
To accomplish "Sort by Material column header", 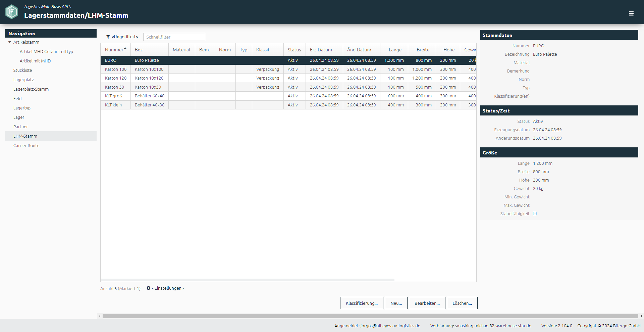I will pyautogui.click(x=181, y=50).
